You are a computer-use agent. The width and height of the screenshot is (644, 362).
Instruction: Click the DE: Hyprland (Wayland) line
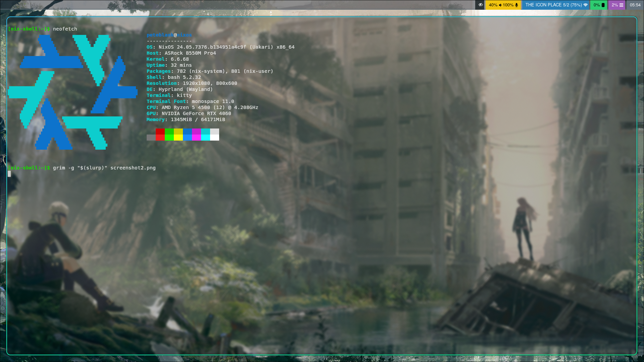click(x=180, y=89)
